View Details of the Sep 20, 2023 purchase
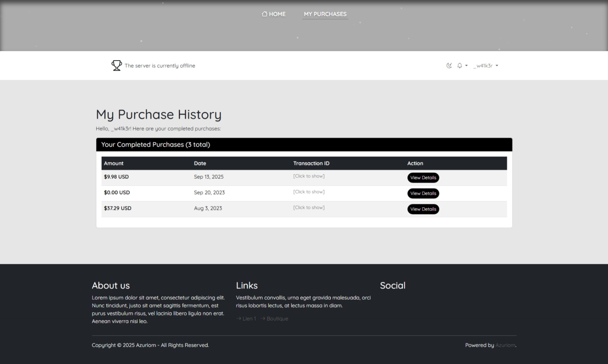The height and width of the screenshot is (364, 608). (x=423, y=193)
